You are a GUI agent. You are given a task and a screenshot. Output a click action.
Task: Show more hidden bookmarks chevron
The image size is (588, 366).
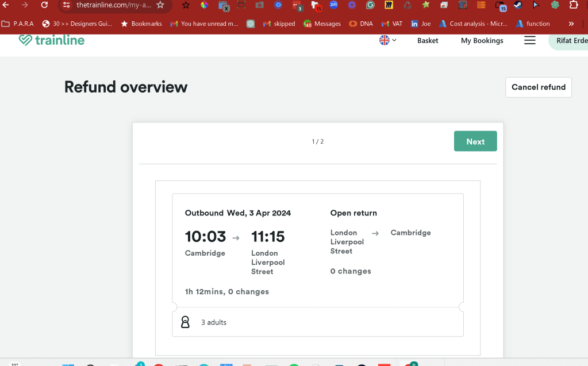click(571, 24)
